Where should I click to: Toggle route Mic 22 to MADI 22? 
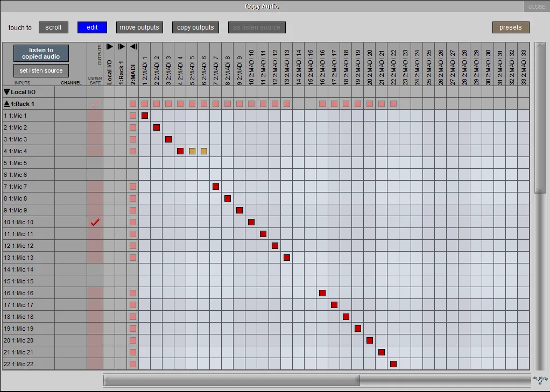[393, 364]
